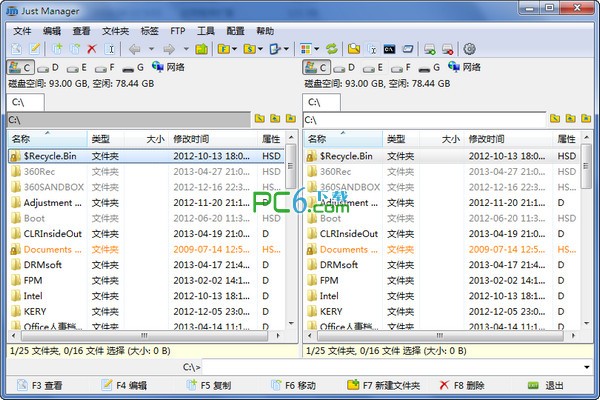Open the back history dropdown arrow
Viewport: 600px width, 400px height.
149,49
